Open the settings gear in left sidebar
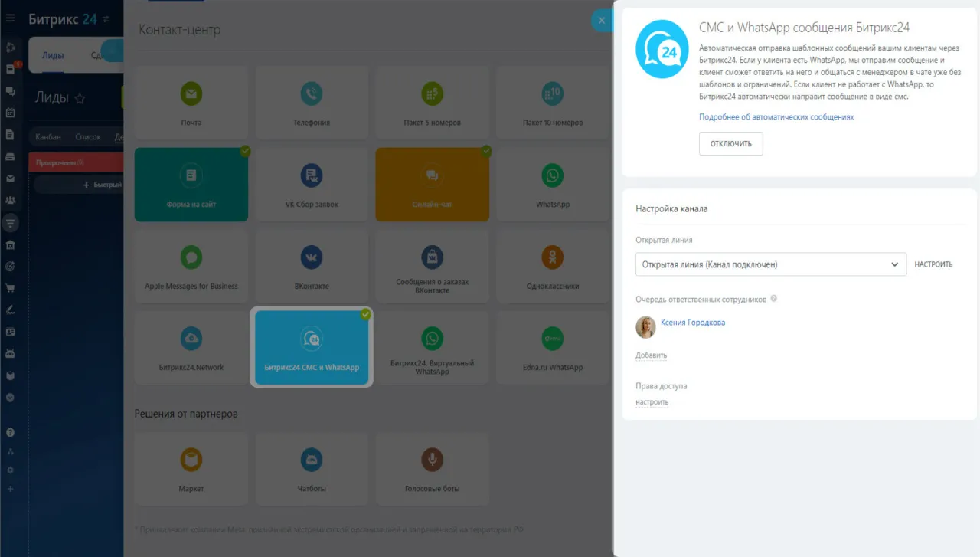980x557 pixels. pyautogui.click(x=10, y=470)
